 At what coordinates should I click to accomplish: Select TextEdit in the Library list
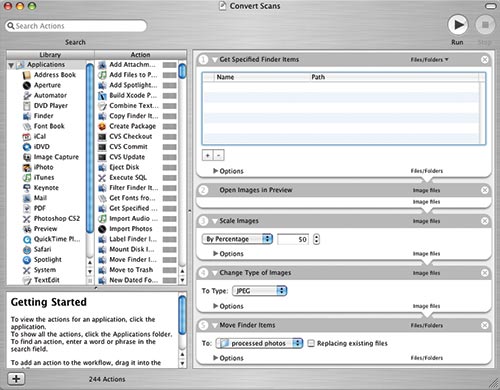47,280
